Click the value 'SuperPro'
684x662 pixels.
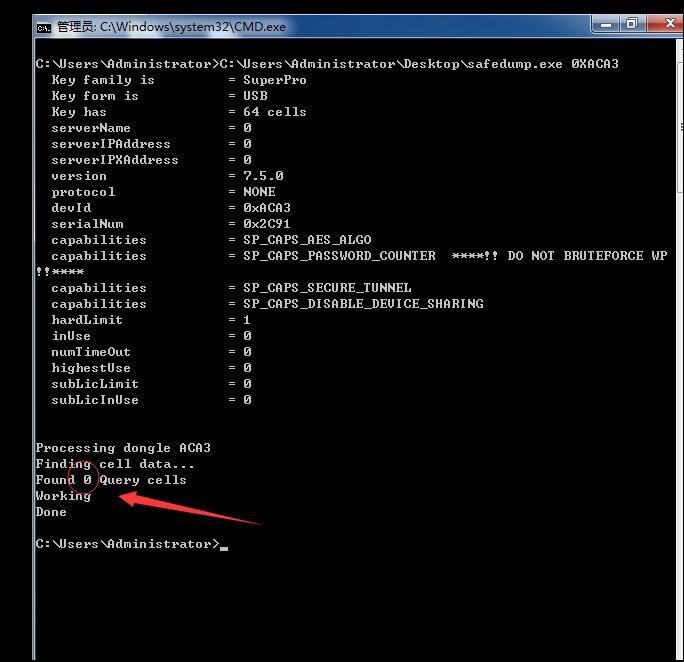coord(275,80)
